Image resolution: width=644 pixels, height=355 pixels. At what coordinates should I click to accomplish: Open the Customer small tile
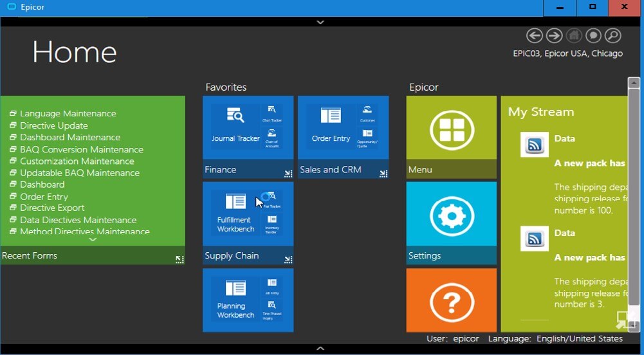(x=367, y=114)
